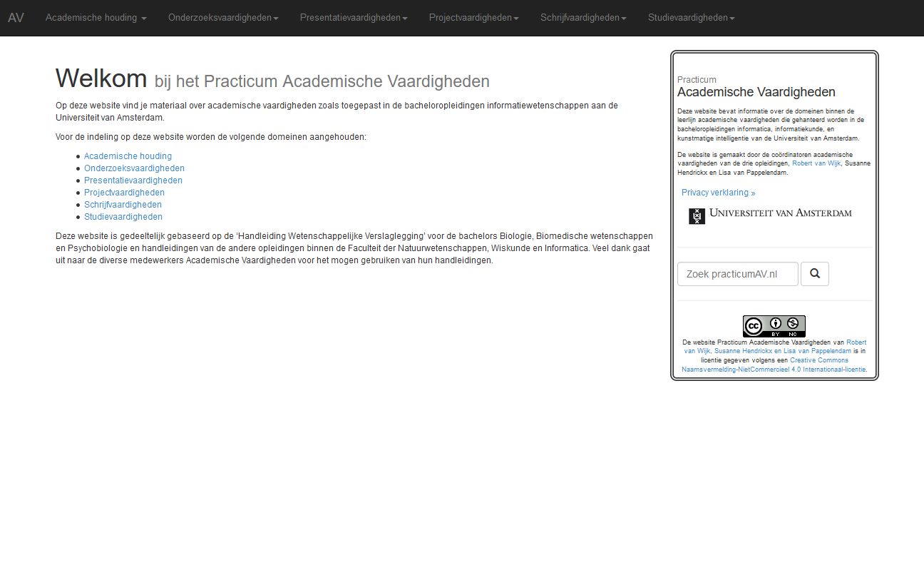The image size is (924, 565).
Task: Go to Presentatievaardigheden via list link
Action: [133, 180]
